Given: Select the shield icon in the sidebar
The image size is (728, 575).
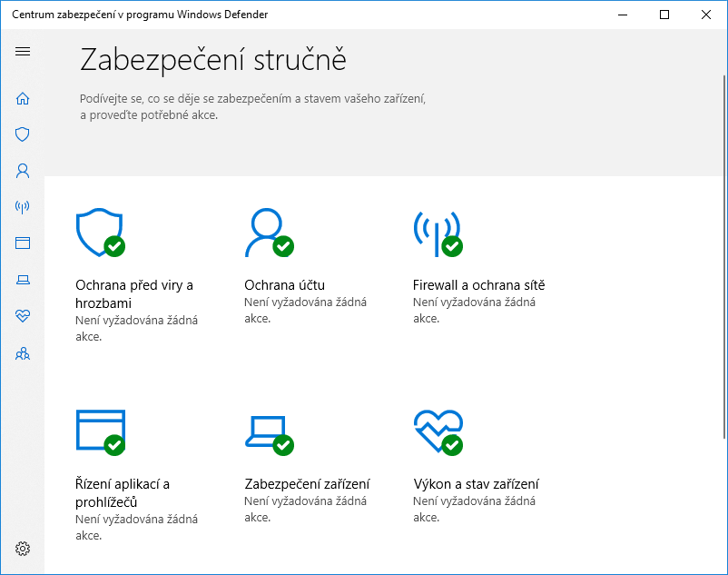Looking at the screenshot, I should (23, 134).
